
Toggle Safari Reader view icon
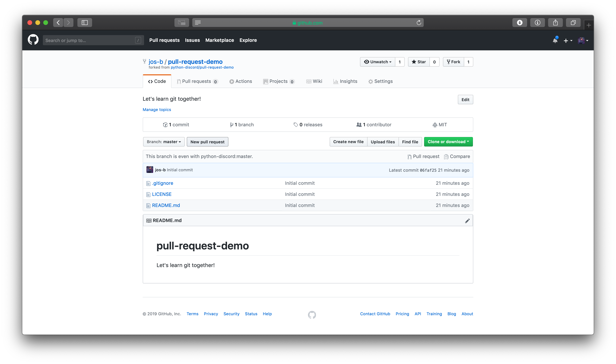point(198,23)
